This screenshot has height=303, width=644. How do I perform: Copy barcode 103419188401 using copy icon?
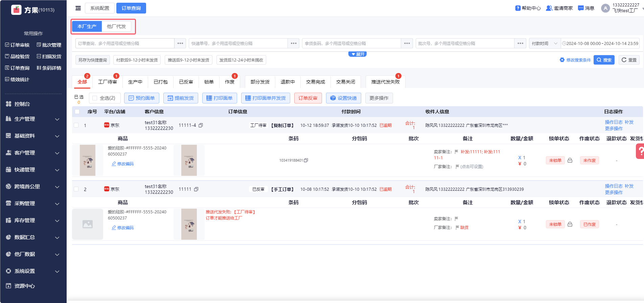click(x=306, y=160)
